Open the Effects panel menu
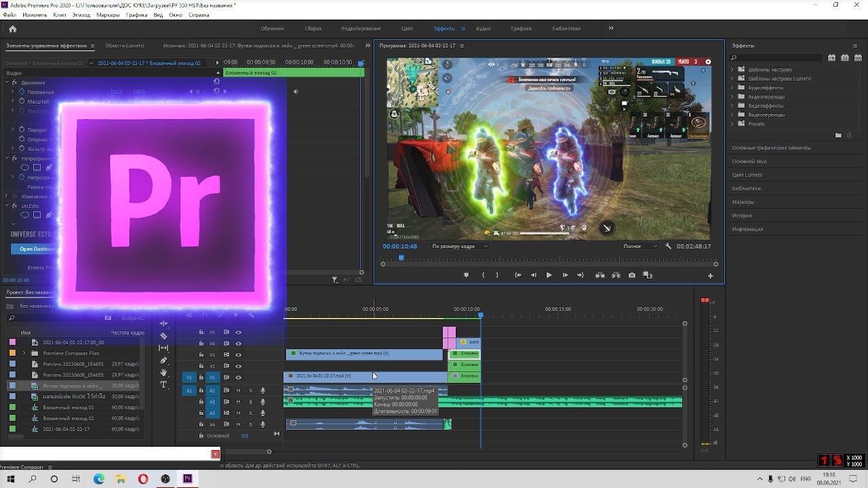Image resolution: width=868 pixels, height=488 pixels. tap(854, 45)
